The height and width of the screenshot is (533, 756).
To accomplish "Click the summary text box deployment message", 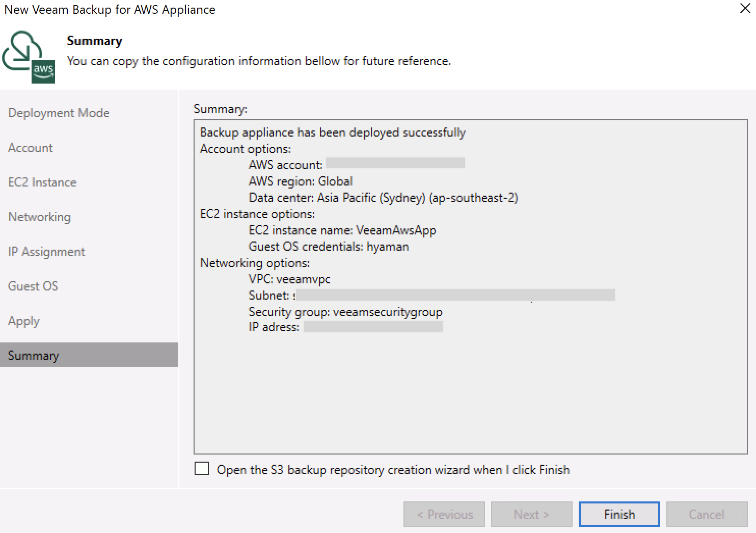I will coord(333,132).
